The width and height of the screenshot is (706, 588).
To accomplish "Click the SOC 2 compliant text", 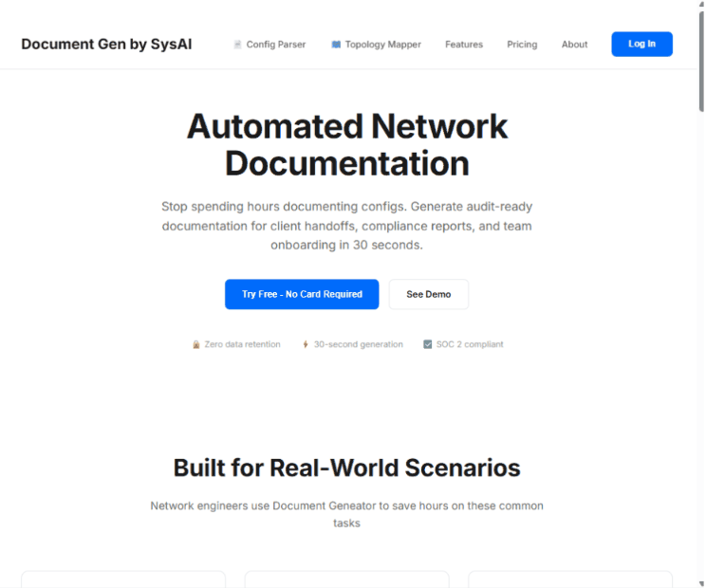I will pyautogui.click(x=470, y=344).
